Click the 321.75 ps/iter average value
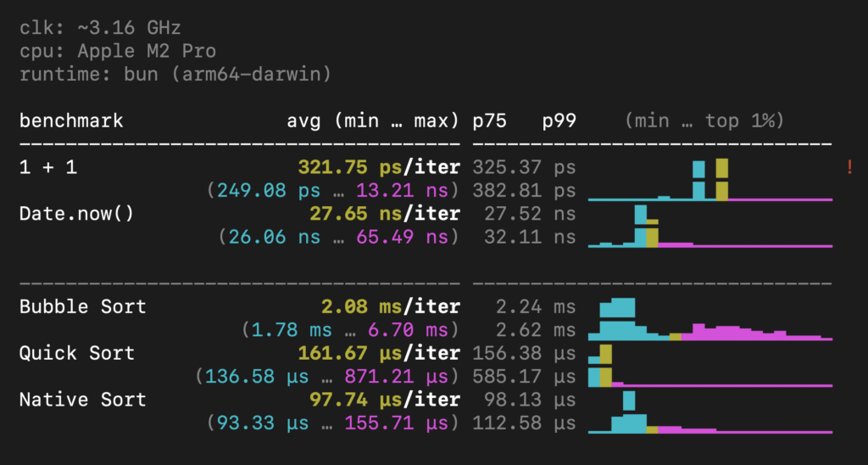Image resolution: width=868 pixels, height=465 pixels. tap(378, 167)
